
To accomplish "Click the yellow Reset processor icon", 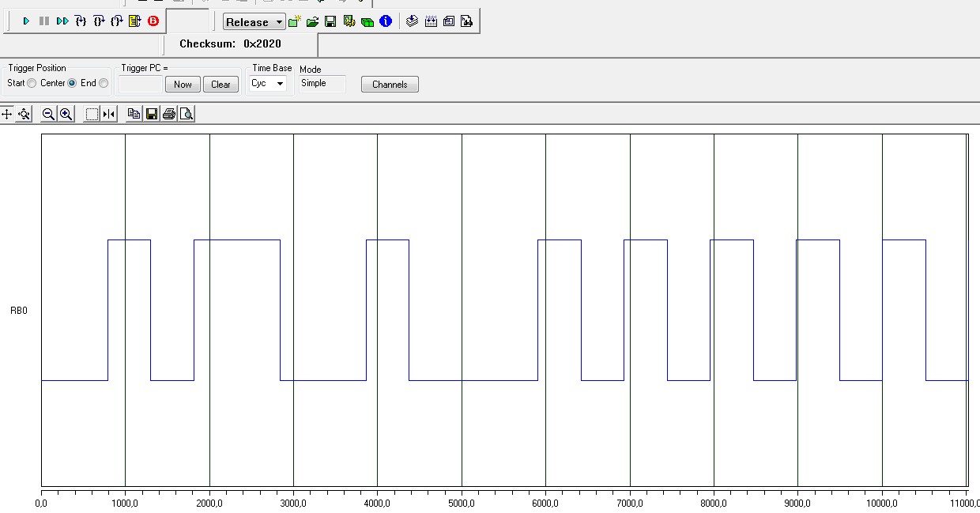I will 135,21.
